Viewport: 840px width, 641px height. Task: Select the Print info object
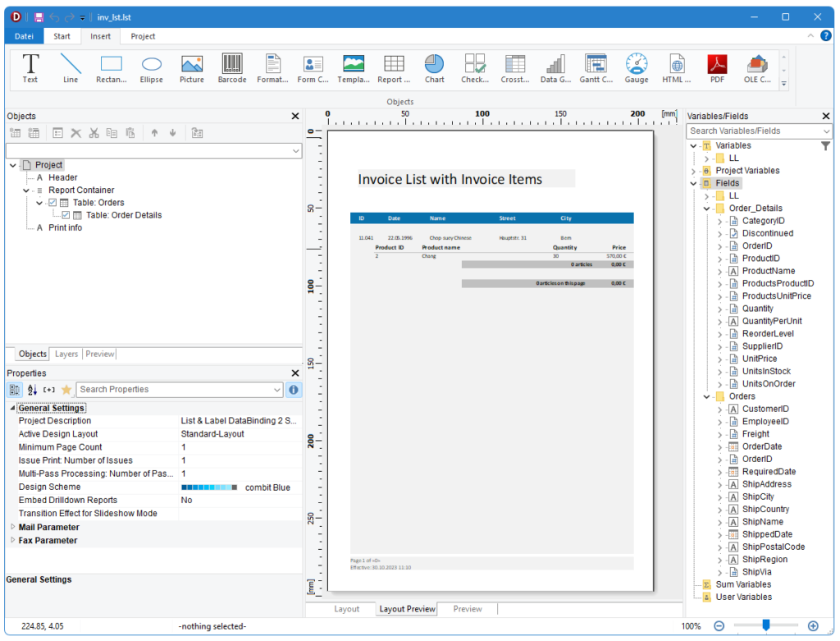(65, 228)
